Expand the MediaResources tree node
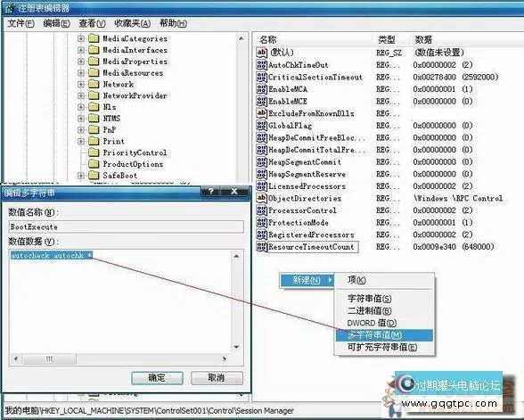This screenshot has width=524, height=420. 80,73
